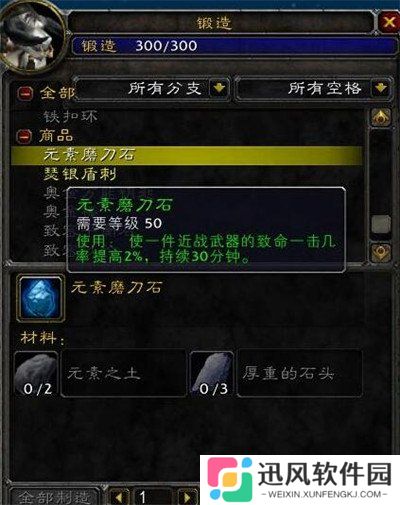This screenshot has width=400, height=505.
Task: Collapse the 全部 category minus toggle
Action: [x=25, y=93]
